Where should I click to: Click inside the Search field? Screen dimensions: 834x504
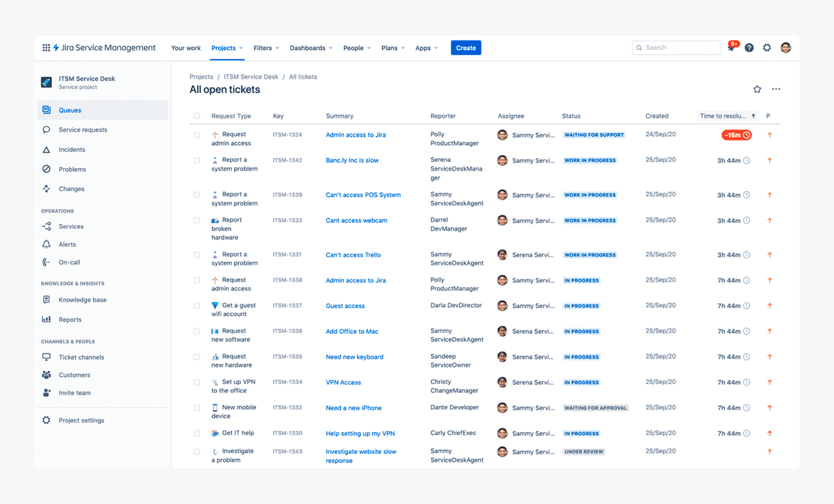[676, 48]
